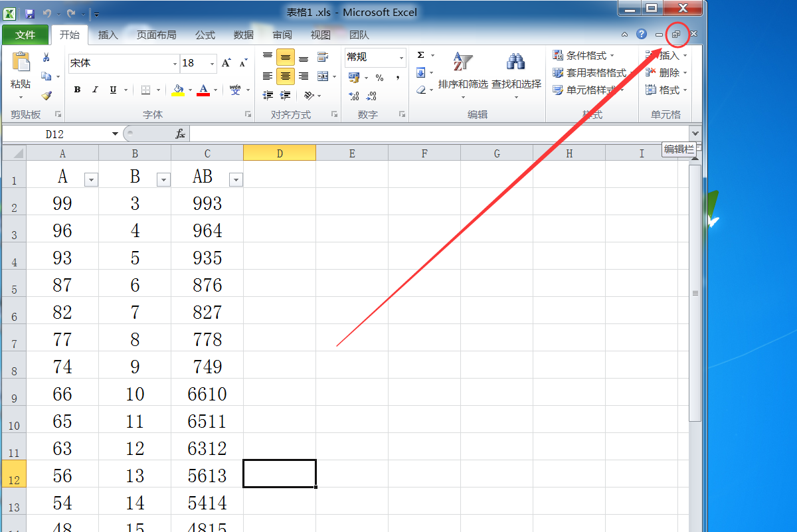Toggle center horizontal alignment
The image size is (797, 532).
[x=286, y=76]
